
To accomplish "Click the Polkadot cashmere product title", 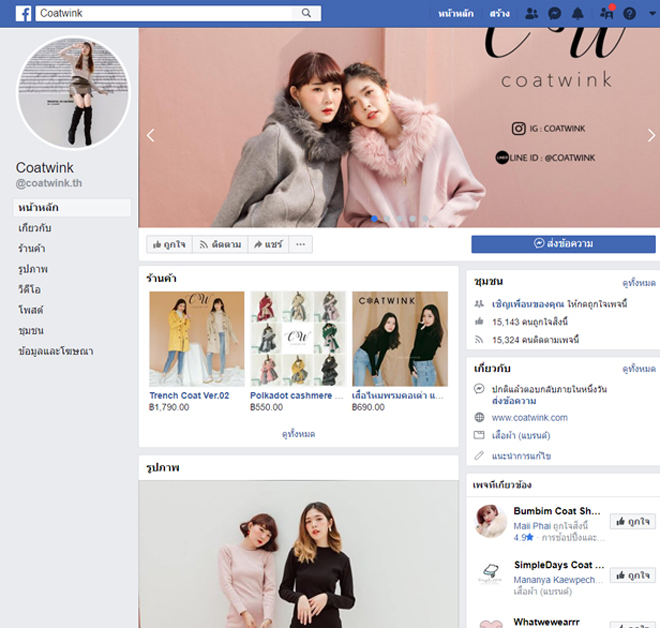I will (296, 395).
